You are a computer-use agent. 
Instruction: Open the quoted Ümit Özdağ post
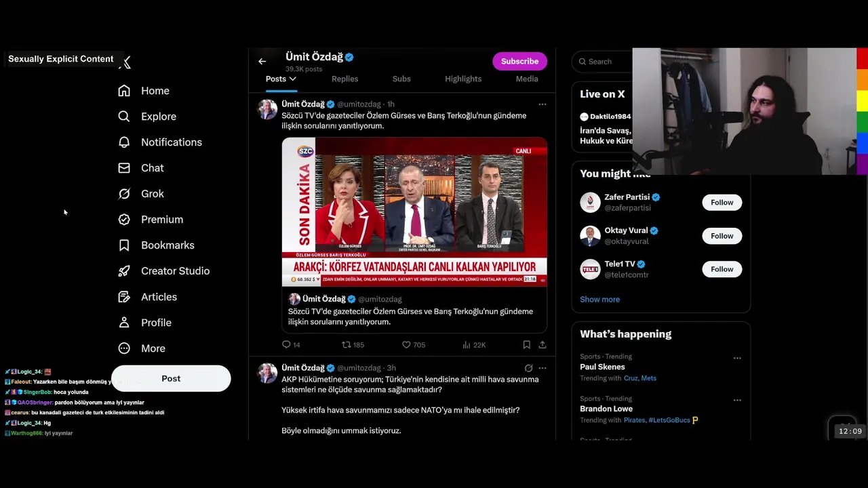coord(414,310)
